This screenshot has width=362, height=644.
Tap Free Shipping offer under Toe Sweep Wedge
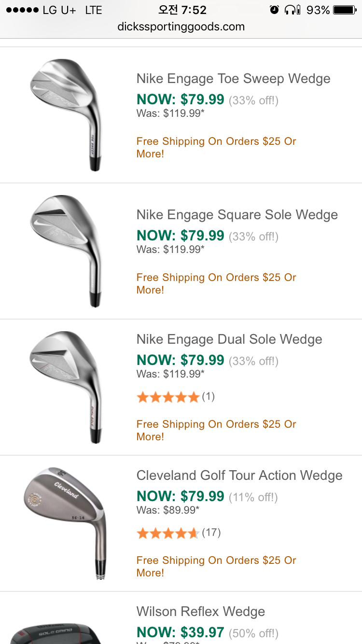tap(216, 147)
